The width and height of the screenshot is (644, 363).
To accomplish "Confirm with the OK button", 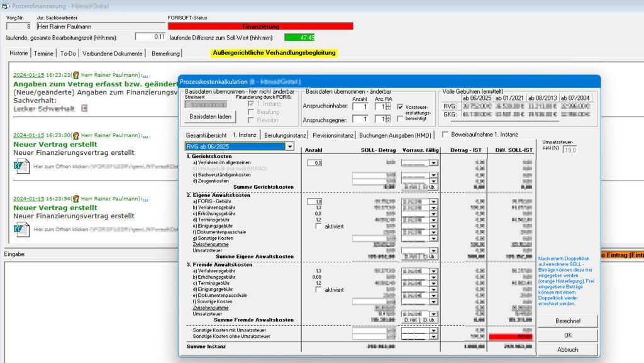I will [x=568, y=335].
